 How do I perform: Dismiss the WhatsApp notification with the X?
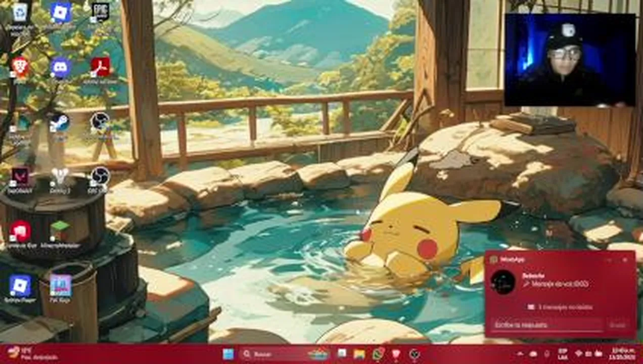625,259
